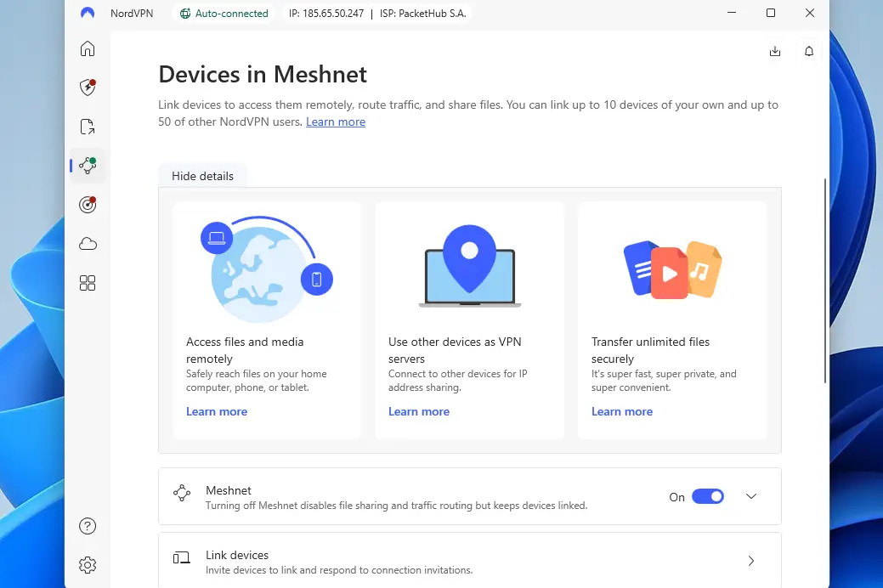Screen dimensions: 883x588
Task: Click the IP: 185.65.50.247 text
Action: tap(326, 14)
